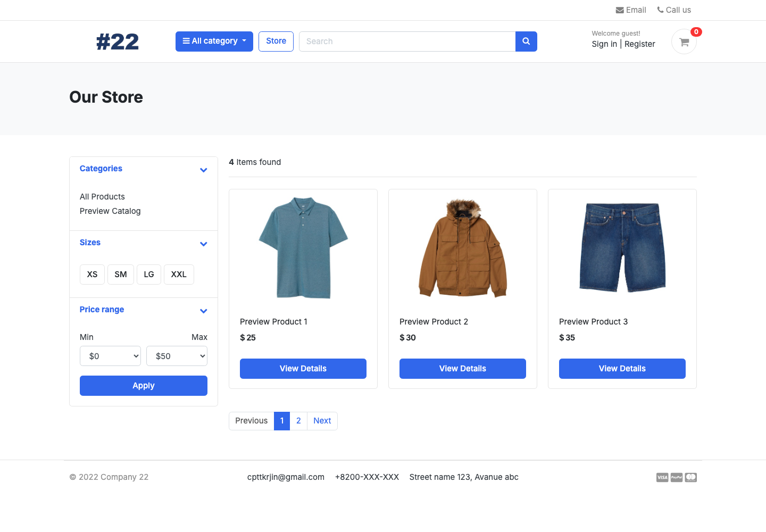
Task: Click the Preview Product 2 title
Action: click(434, 322)
